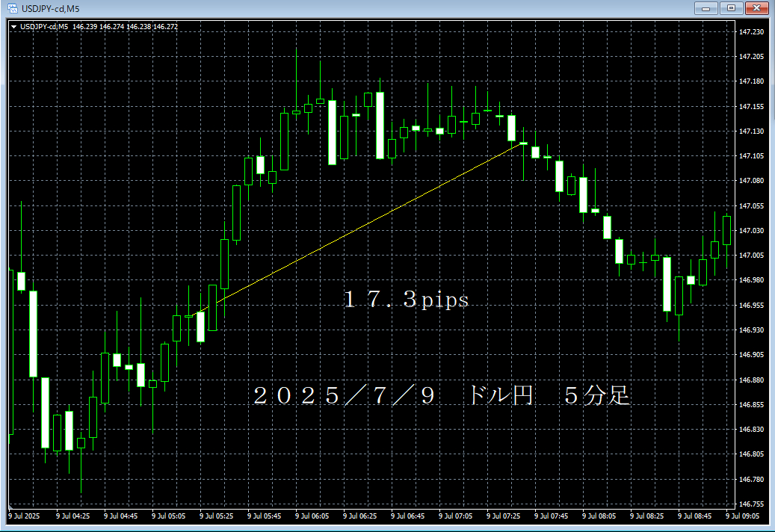
Task: Select the USDJPY-cd,M5 title bar label
Action: [51, 7]
